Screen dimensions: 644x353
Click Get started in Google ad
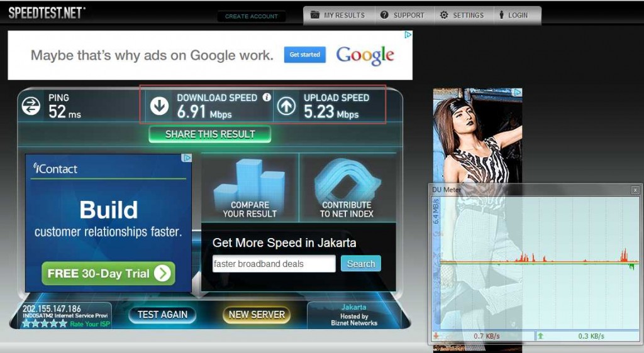305,55
